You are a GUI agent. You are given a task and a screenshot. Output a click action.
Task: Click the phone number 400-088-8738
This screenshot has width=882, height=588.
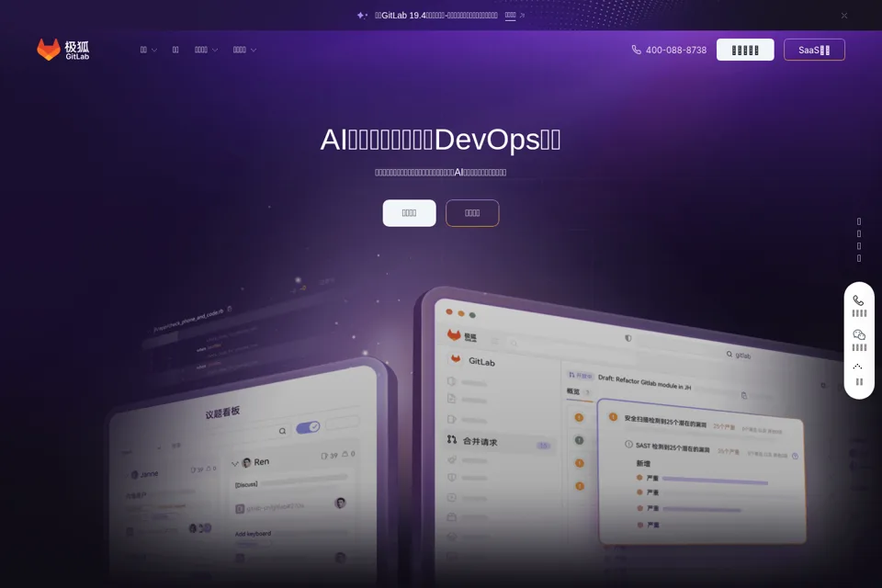click(x=670, y=51)
